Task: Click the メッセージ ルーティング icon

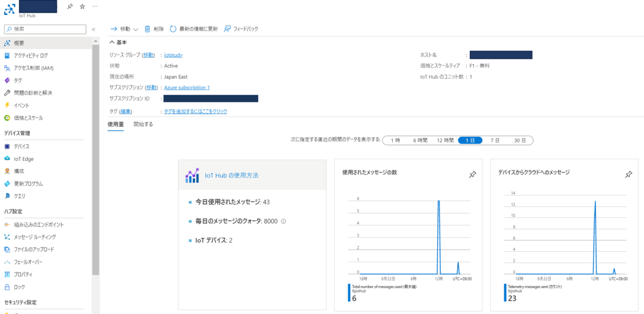Action: coord(7,237)
